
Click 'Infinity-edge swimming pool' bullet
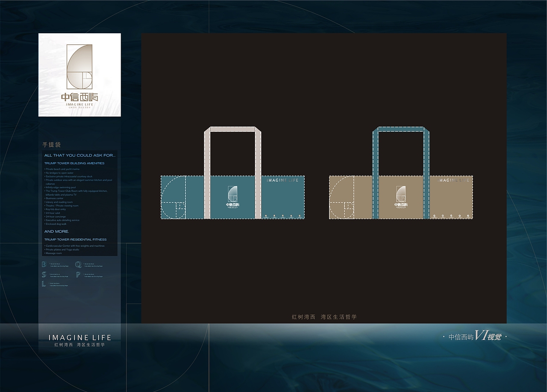60,187
